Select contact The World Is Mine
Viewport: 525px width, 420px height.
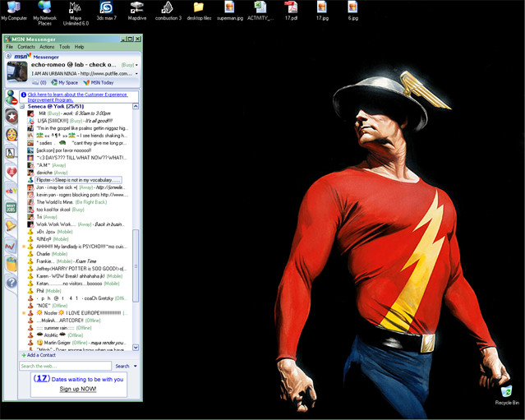[x=67, y=202]
